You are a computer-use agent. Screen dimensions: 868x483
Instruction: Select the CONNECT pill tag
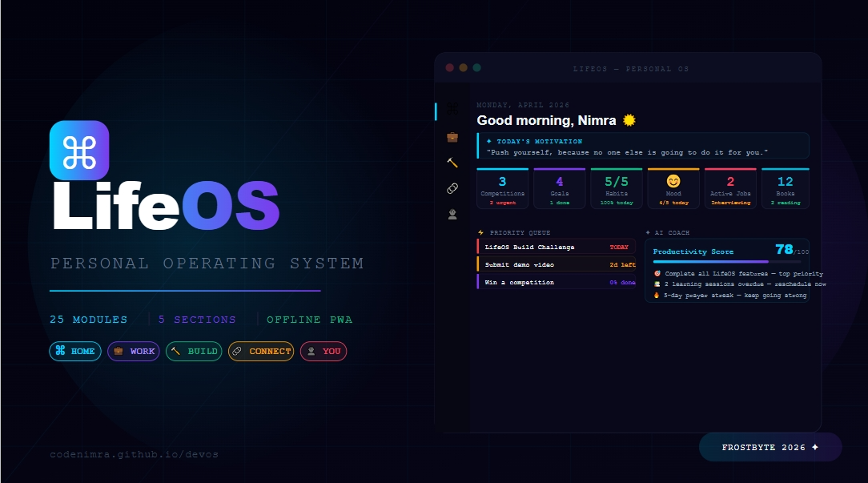point(261,351)
